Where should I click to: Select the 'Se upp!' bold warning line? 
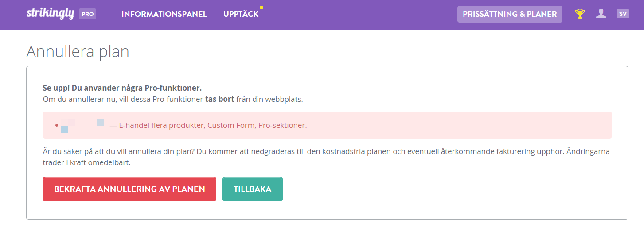click(x=122, y=88)
